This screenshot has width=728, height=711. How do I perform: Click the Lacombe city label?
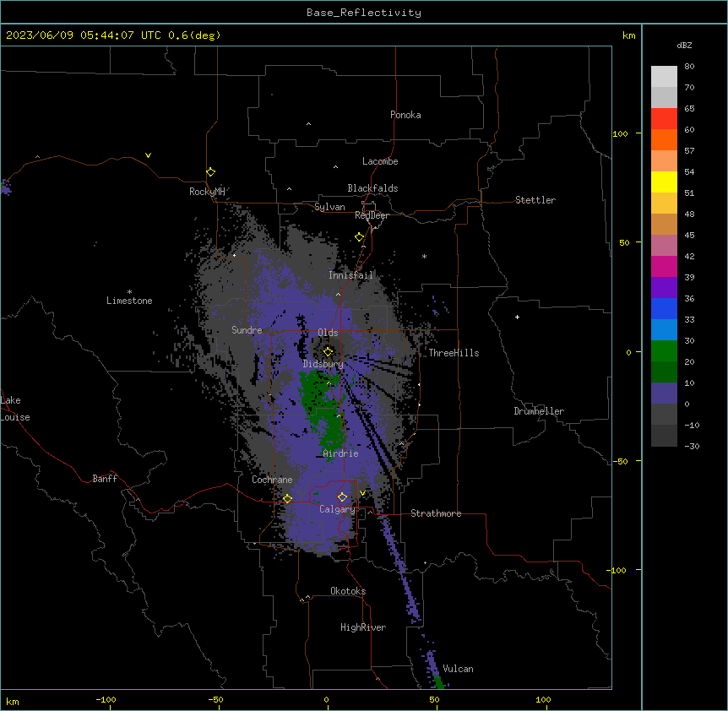tap(380, 161)
